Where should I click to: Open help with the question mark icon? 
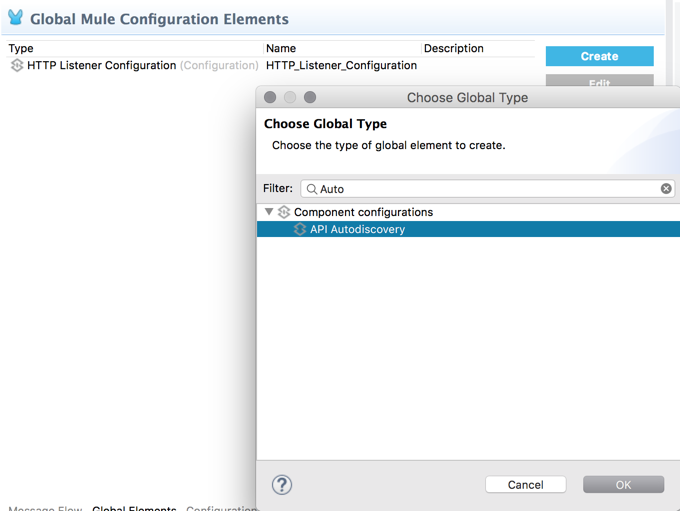(x=282, y=485)
